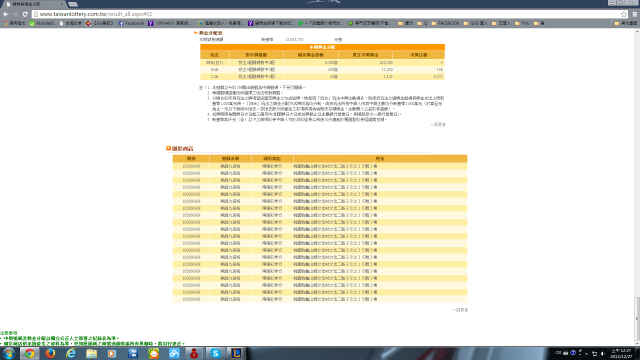Open the taskbar clock and date
This screenshot has width=640, height=360.
(x=621, y=353)
